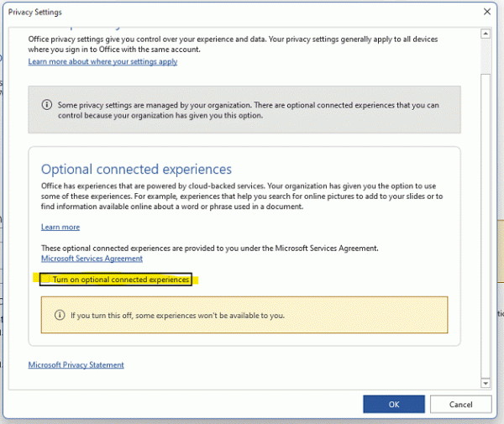Open the 'Learn more' link under Optional connected experiences
Viewport: 504px width, 424px height.
pos(60,227)
